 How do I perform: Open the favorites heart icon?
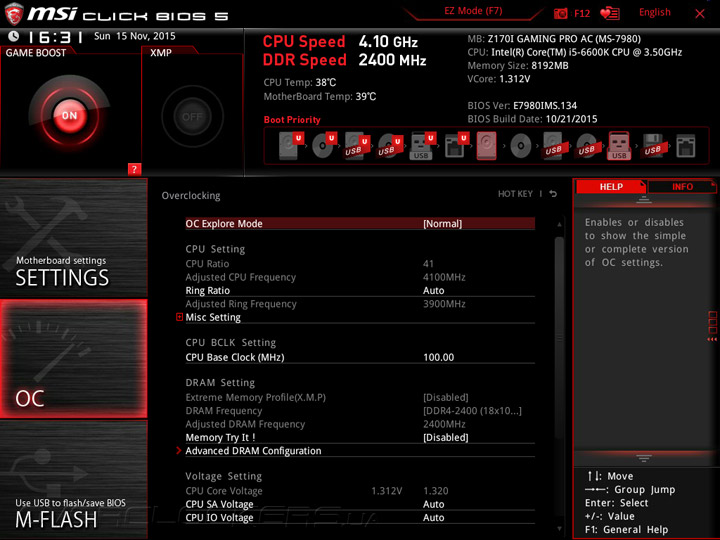610,13
